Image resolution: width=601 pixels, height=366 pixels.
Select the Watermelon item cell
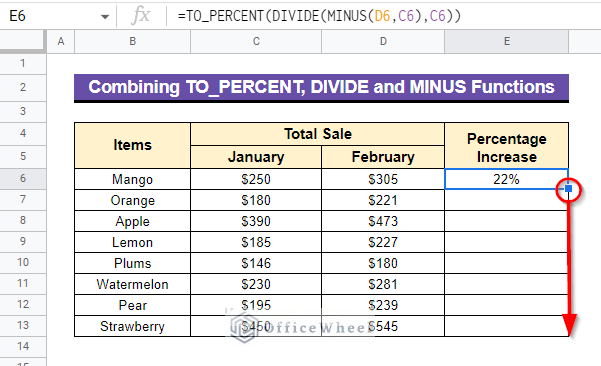point(133,284)
